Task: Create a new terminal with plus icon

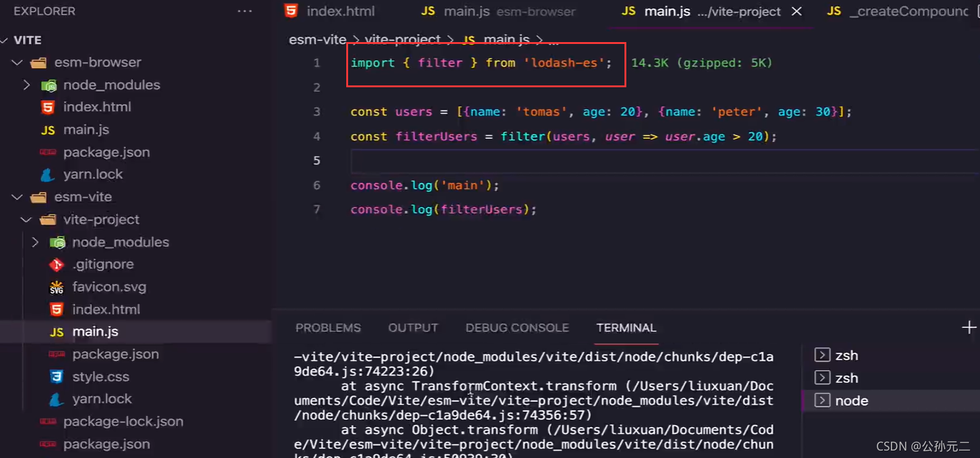Action: tap(969, 327)
